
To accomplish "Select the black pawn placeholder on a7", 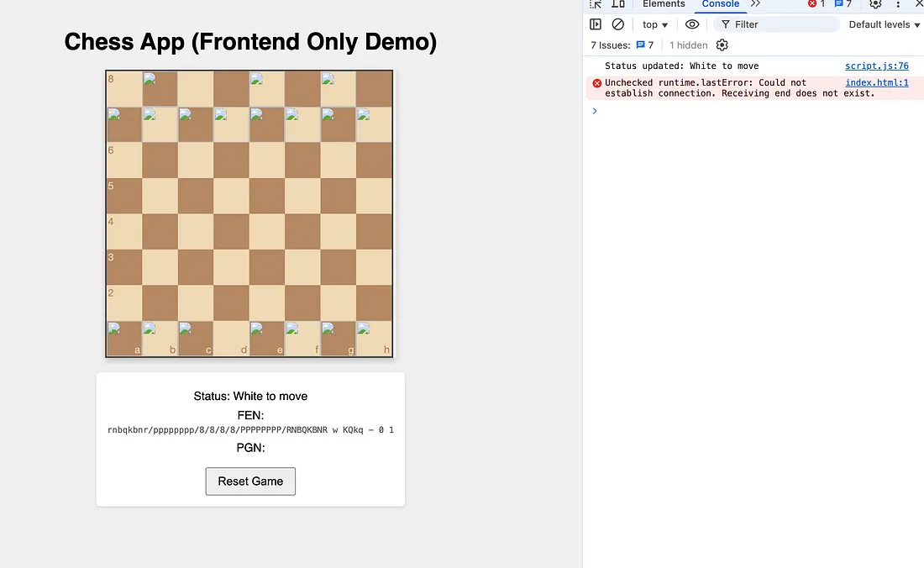I will coord(124,124).
